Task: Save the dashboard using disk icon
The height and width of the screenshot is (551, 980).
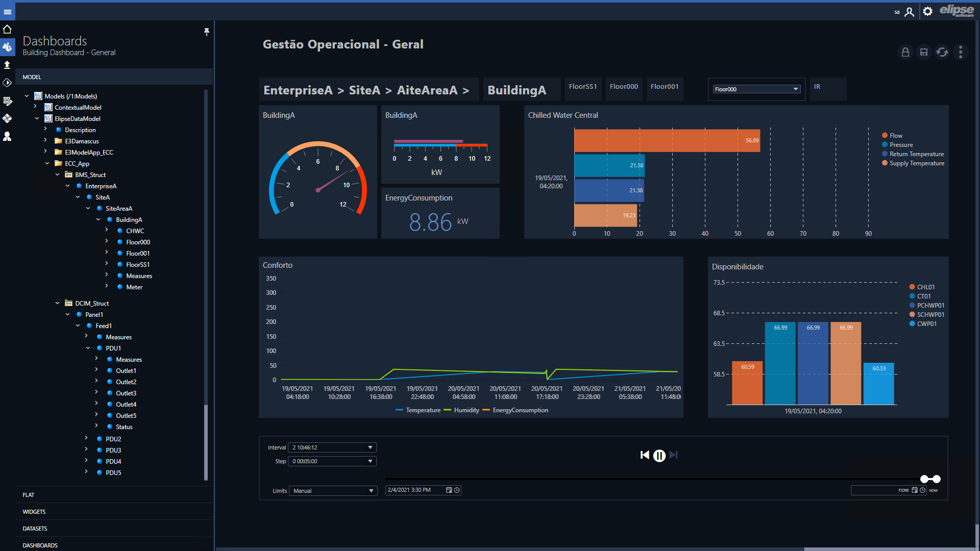Action: pyautogui.click(x=923, y=52)
